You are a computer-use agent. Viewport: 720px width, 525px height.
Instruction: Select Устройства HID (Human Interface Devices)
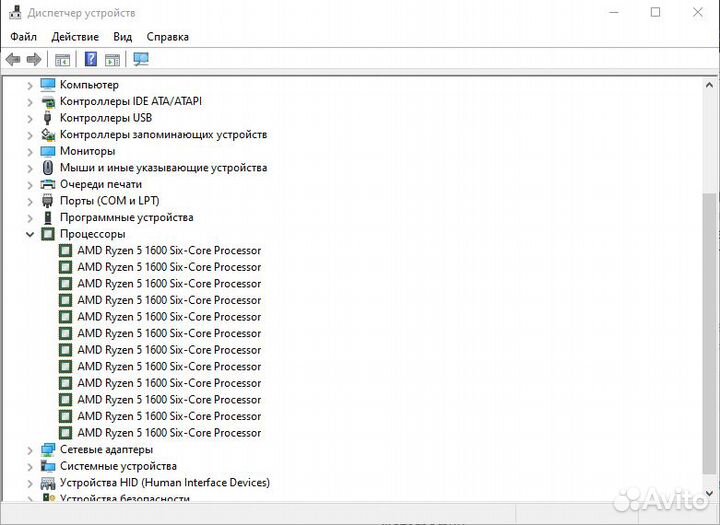pyautogui.click(x=164, y=483)
